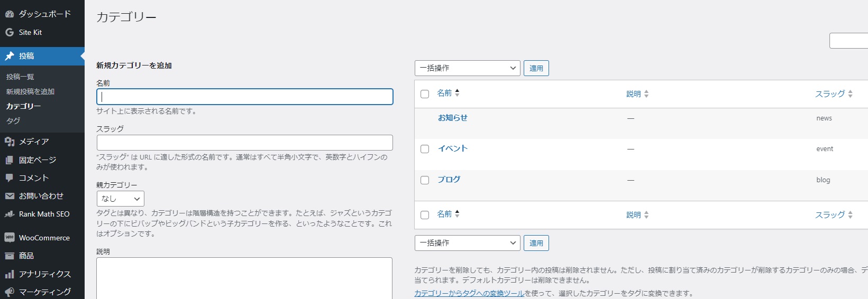Screen dimensions: 868x299
Task: Open Comments via speech bubble icon
Action: coord(10,178)
